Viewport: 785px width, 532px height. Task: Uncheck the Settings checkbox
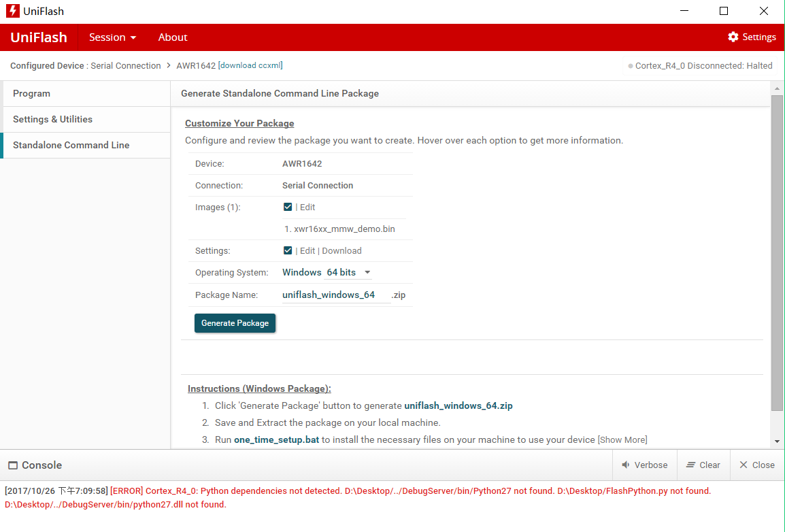[x=287, y=250]
